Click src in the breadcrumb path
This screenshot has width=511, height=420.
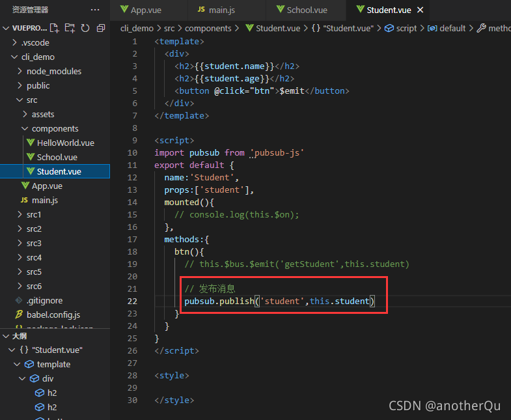(169, 29)
